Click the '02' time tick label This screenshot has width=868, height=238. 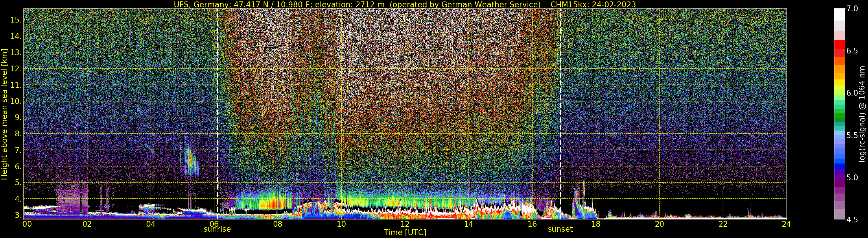coord(87,224)
